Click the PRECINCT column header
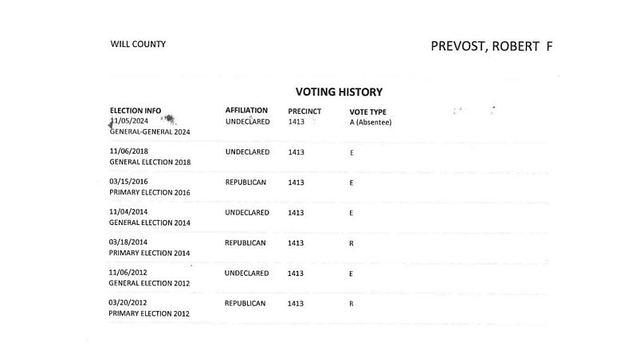The width and height of the screenshot is (644, 362). pyautogui.click(x=304, y=111)
